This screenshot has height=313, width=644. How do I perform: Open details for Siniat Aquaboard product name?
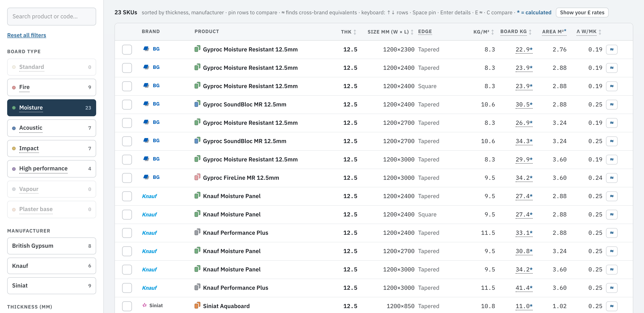tap(226, 306)
